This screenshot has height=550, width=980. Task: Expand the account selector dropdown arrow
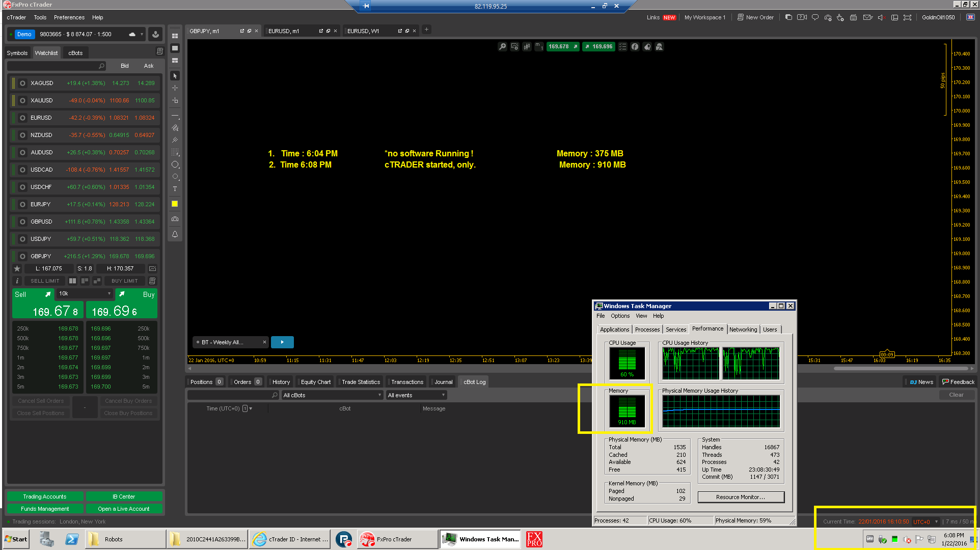(142, 34)
